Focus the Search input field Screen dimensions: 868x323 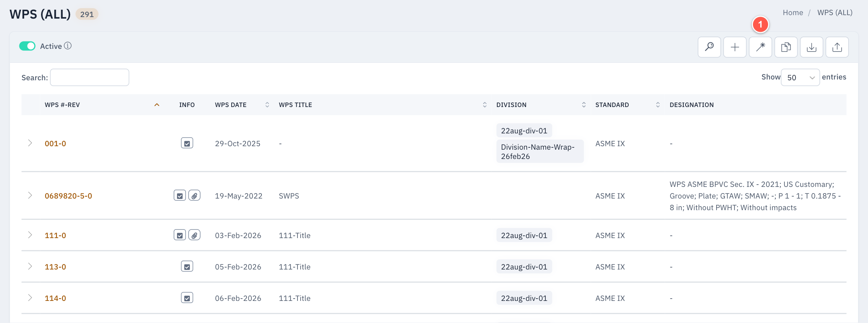(x=89, y=77)
